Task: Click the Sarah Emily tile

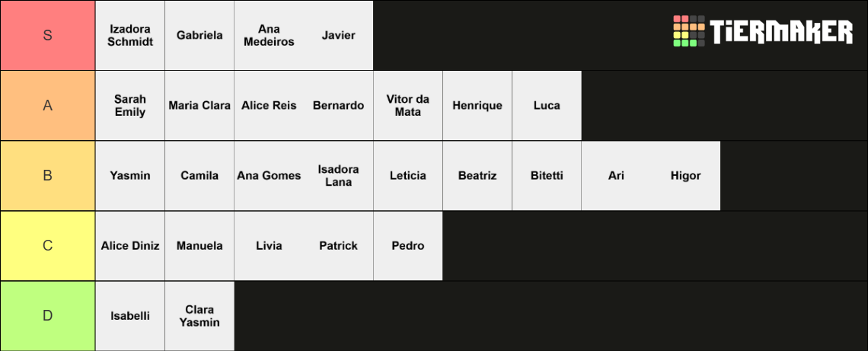Action: [130, 105]
